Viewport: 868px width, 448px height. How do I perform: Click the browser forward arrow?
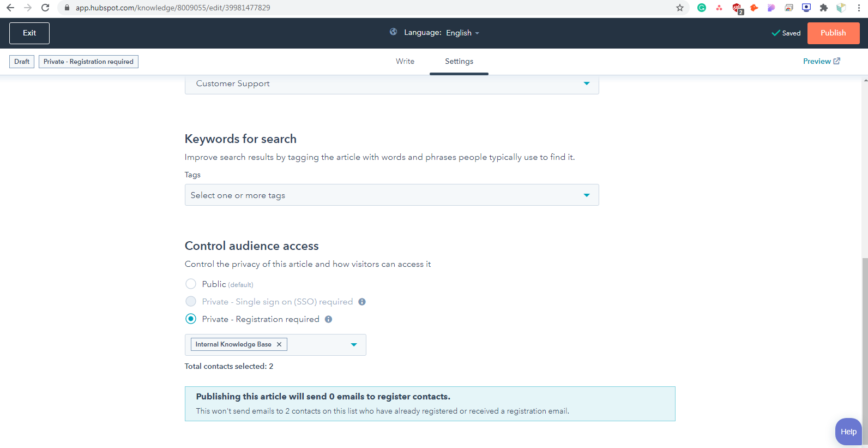(28, 8)
